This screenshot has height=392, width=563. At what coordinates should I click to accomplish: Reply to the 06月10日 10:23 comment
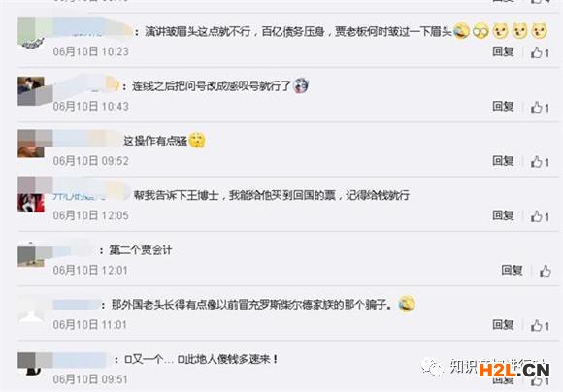tap(503, 52)
